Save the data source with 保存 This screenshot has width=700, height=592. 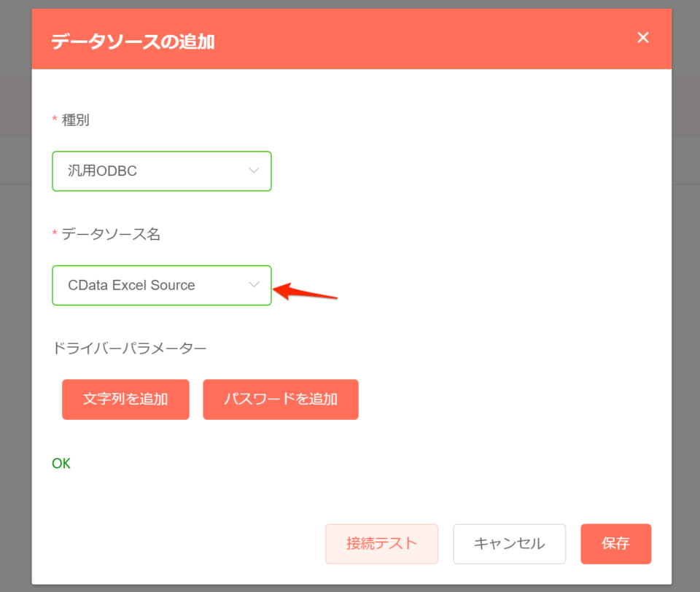(x=615, y=544)
